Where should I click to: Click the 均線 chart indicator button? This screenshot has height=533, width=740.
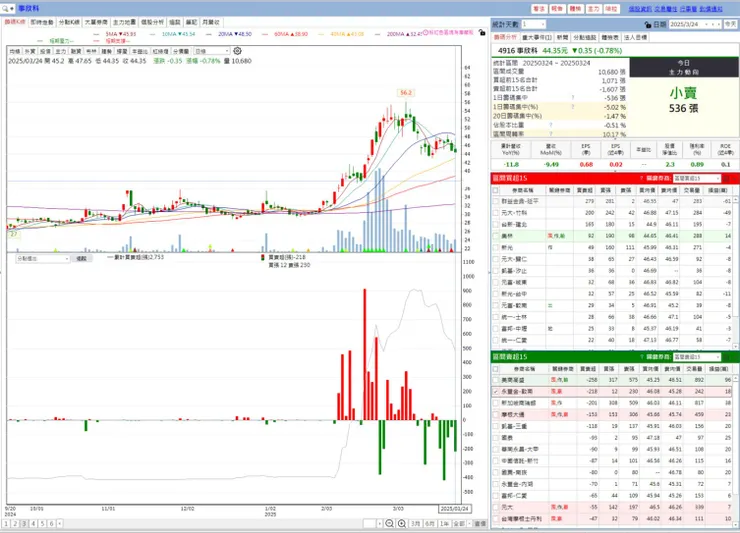point(15,51)
